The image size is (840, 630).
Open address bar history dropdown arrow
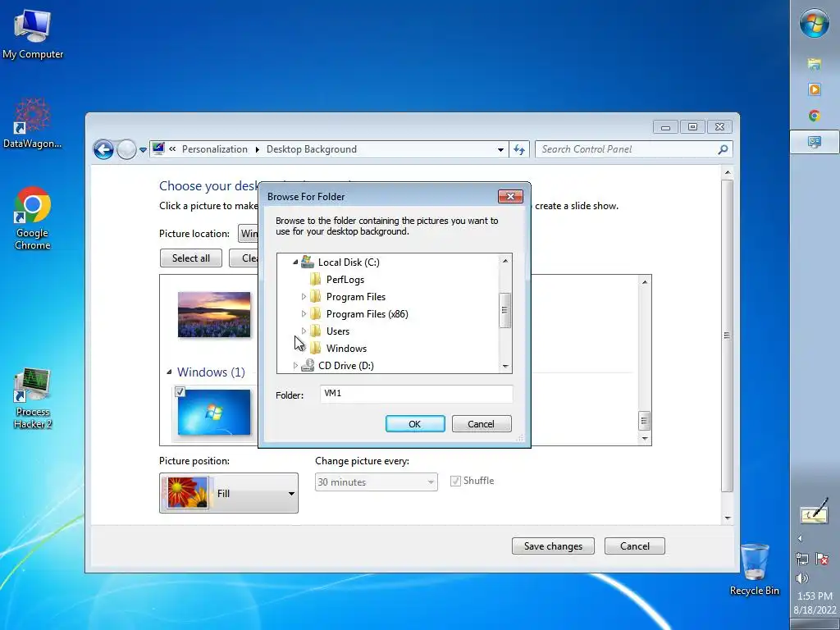(500, 149)
